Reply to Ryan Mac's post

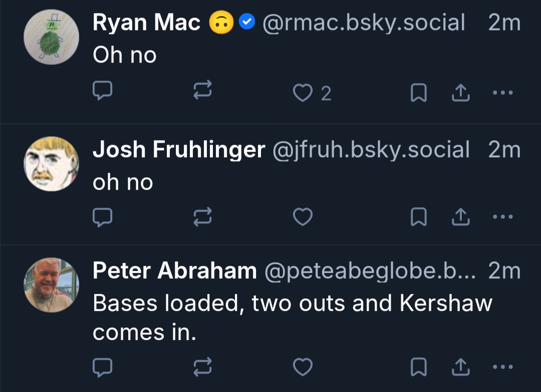tap(102, 92)
